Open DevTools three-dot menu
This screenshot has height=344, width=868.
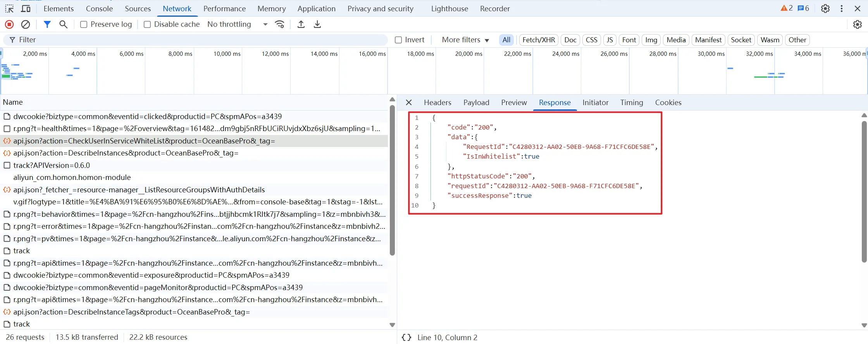842,9
